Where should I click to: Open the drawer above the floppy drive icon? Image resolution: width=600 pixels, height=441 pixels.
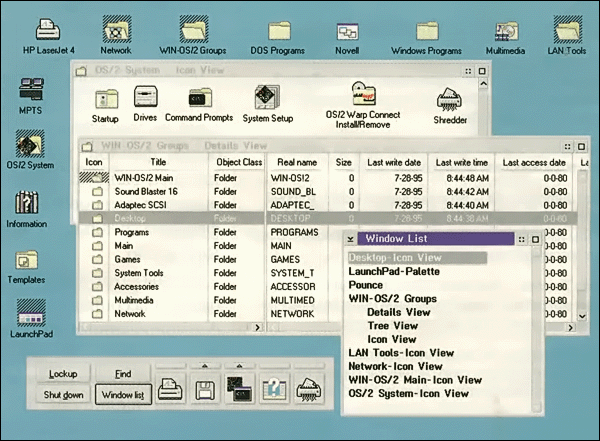tap(205, 366)
